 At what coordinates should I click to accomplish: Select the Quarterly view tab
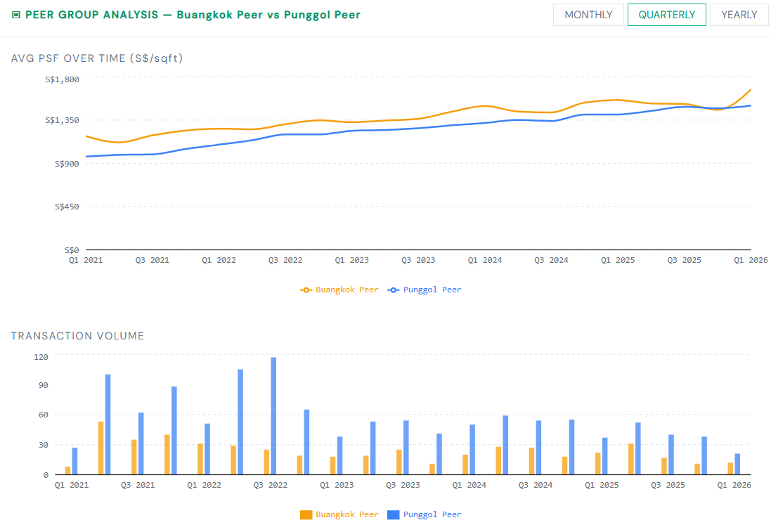pyautogui.click(x=666, y=15)
